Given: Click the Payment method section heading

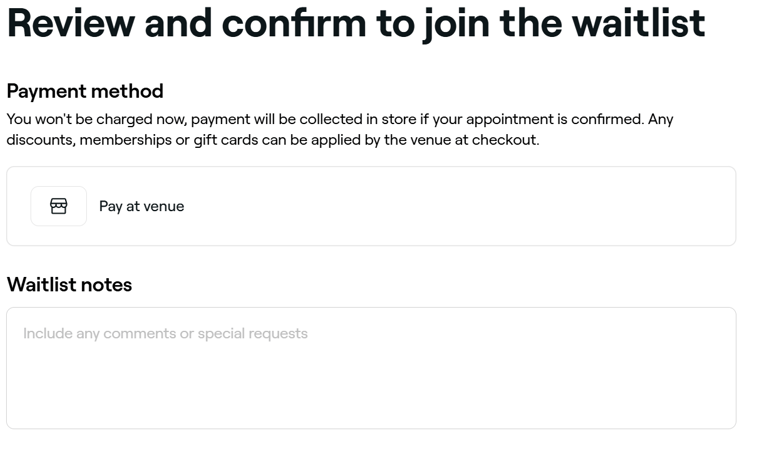Looking at the screenshot, I should pyautogui.click(x=85, y=92).
